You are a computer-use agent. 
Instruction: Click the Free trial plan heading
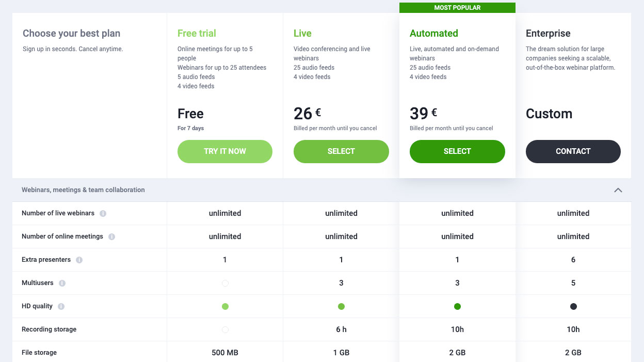(x=197, y=33)
